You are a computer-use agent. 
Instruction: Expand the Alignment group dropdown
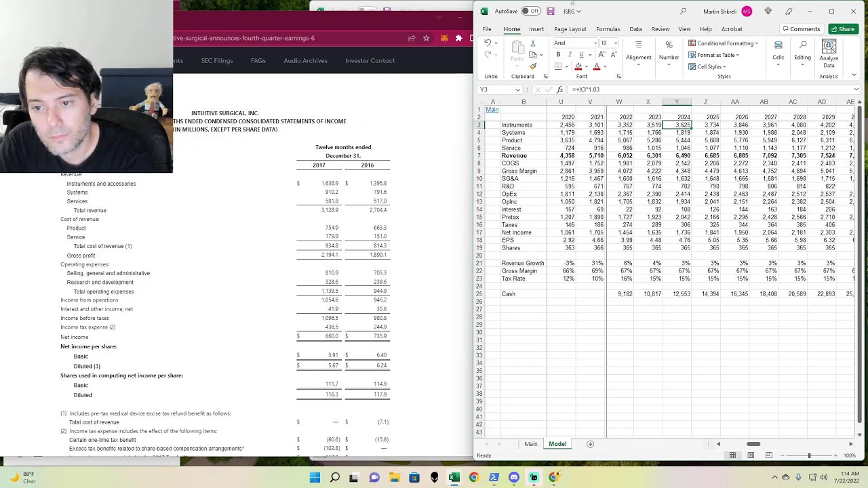[638, 52]
